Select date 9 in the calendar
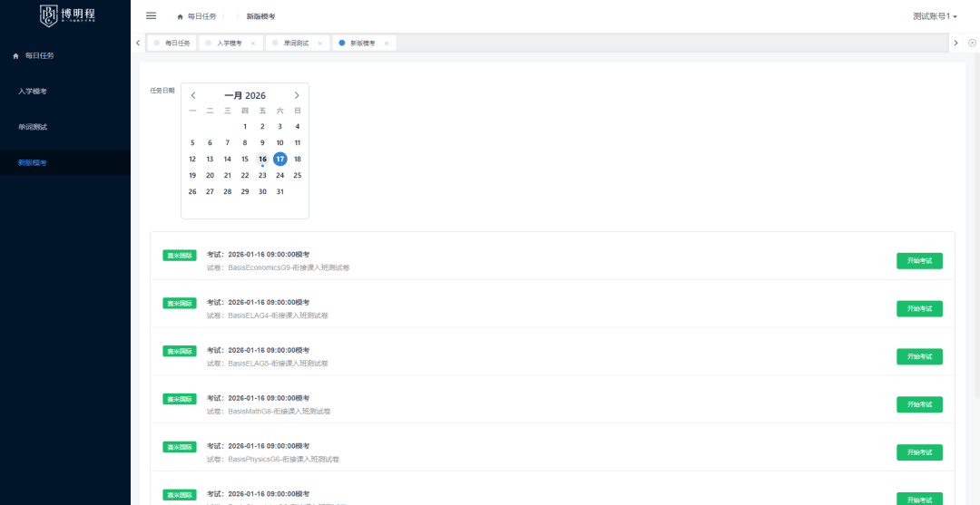This screenshot has width=980, height=505. pyautogui.click(x=262, y=143)
